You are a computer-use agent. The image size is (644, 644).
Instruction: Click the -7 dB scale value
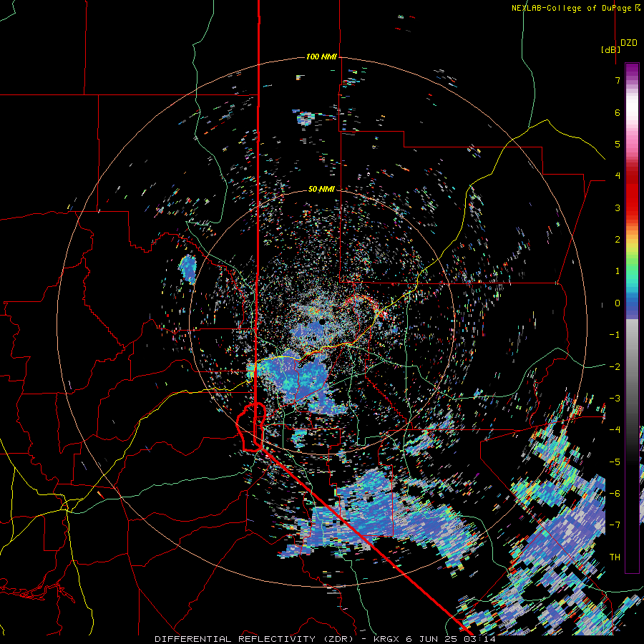(615, 525)
